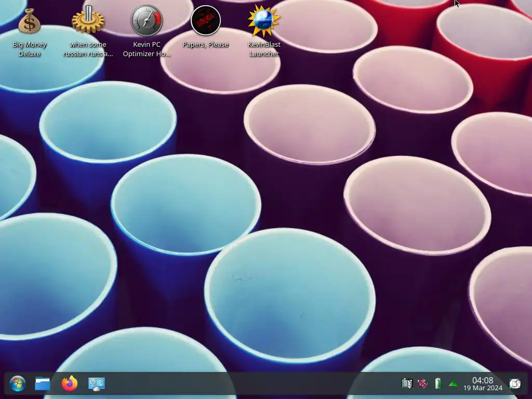Viewport: 532px width, 399px height.
Task: Select the "KevinBlast Launcher" label text
Action: 264,49
